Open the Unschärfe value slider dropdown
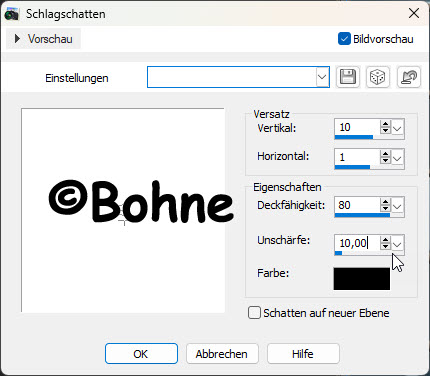Image resolution: width=430 pixels, height=376 pixels. (397, 244)
